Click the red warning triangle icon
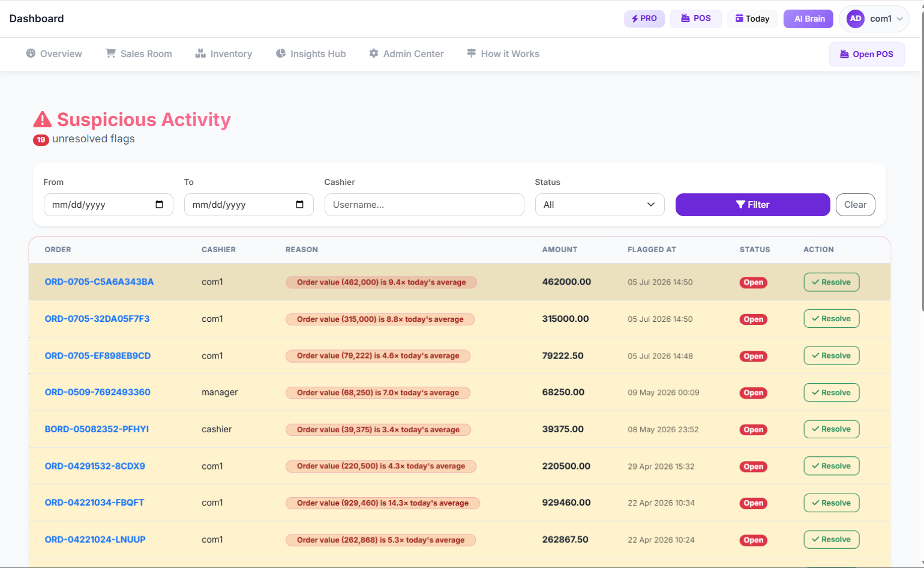 pyautogui.click(x=42, y=119)
